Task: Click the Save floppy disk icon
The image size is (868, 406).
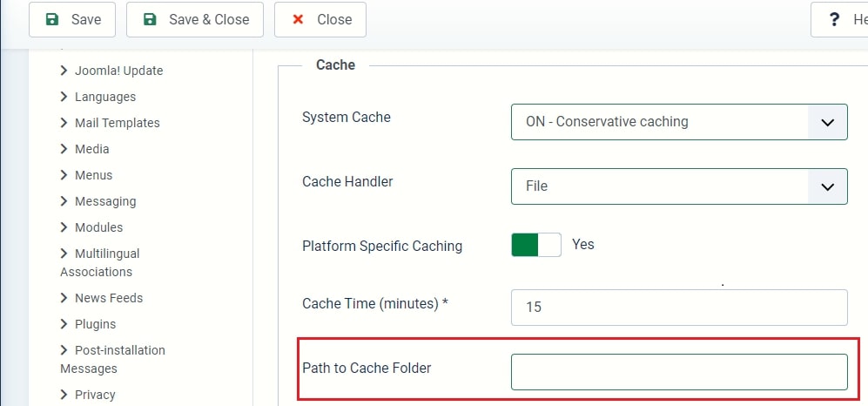Action: (x=51, y=20)
